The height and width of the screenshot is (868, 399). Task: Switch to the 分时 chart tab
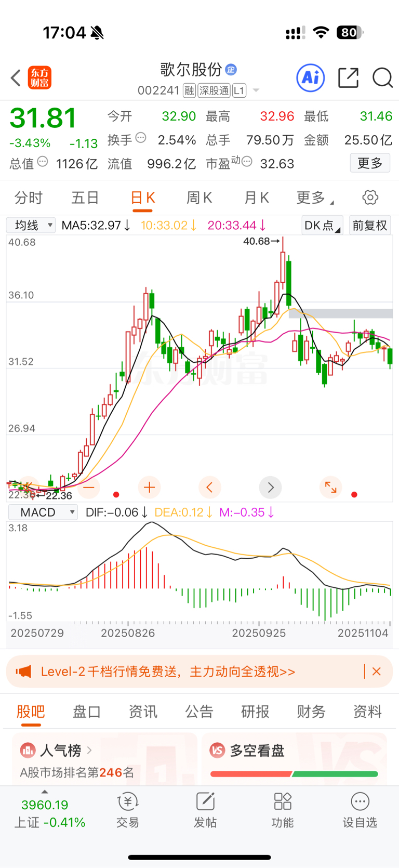coord(29,198)
